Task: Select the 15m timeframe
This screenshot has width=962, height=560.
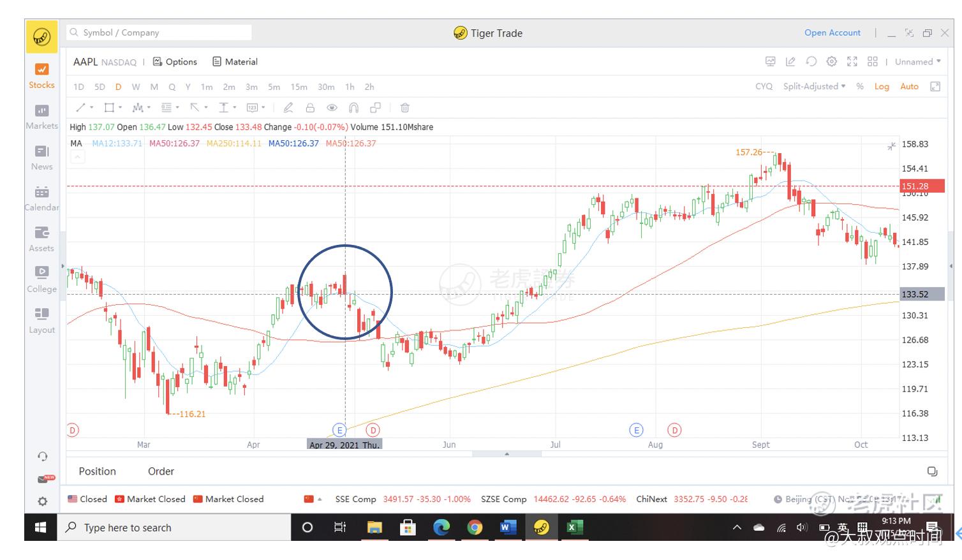Action: coord(299,87)
